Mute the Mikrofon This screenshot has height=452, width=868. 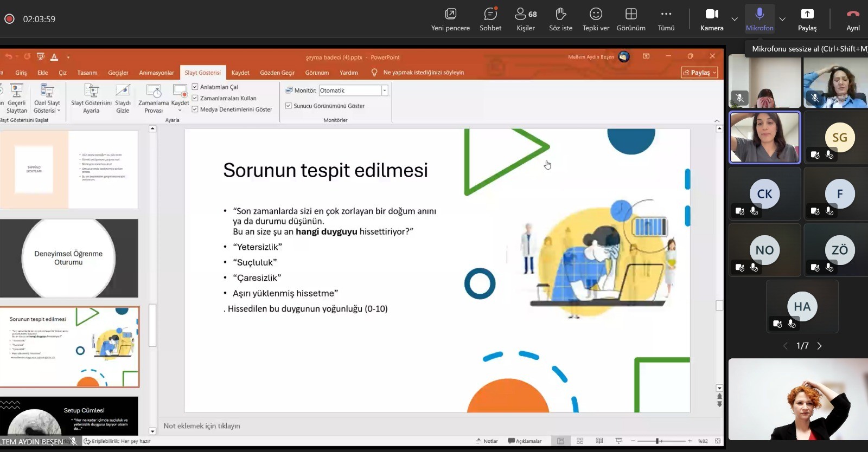(759, 19)
